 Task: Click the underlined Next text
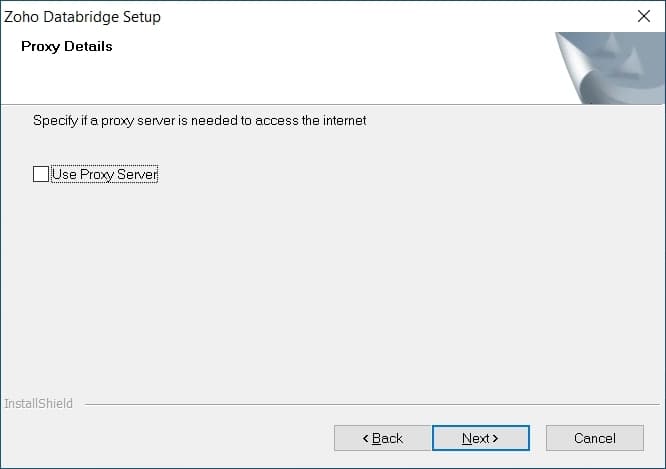[x=476, y=438]
